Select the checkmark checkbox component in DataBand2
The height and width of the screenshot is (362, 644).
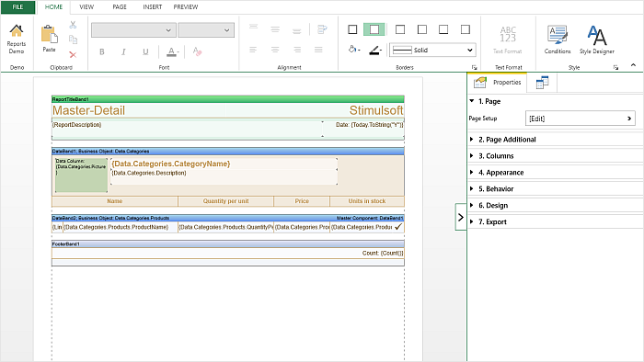[398, 227]
